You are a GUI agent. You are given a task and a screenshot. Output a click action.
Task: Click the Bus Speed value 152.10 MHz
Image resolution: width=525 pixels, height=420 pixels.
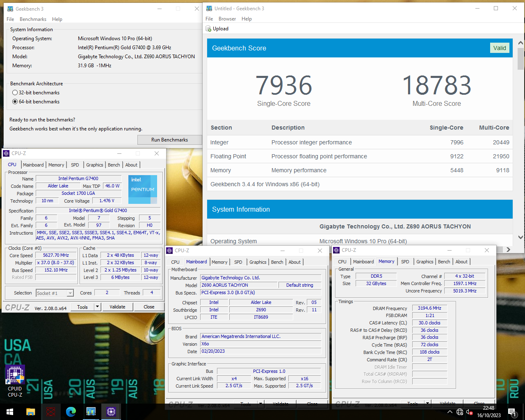(x=56, y=270)
